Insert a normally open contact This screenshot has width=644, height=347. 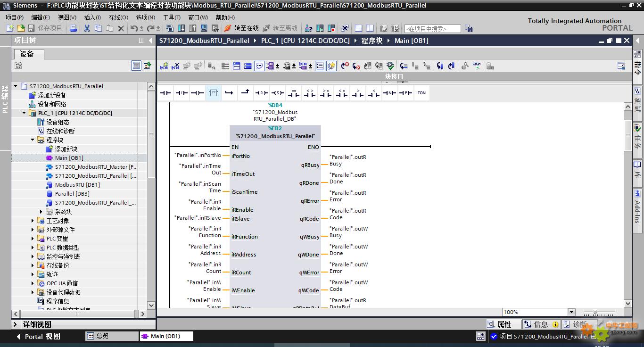165,93
